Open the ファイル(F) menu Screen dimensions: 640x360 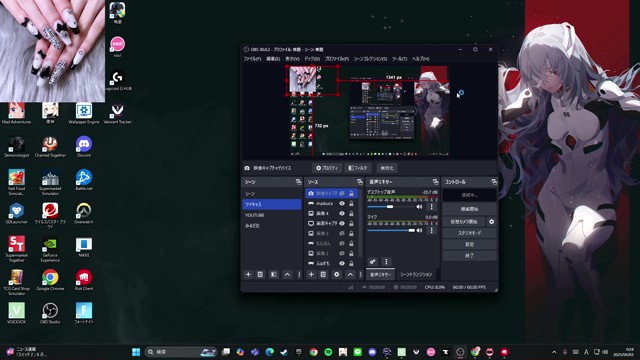[x=252, y=59]
